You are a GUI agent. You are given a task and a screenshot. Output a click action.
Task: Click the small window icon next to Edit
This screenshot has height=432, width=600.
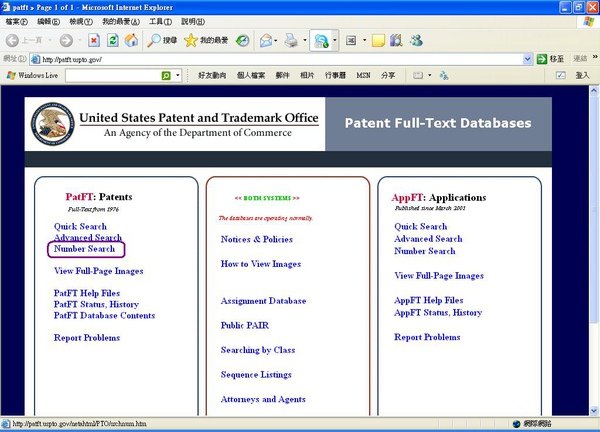351,40
